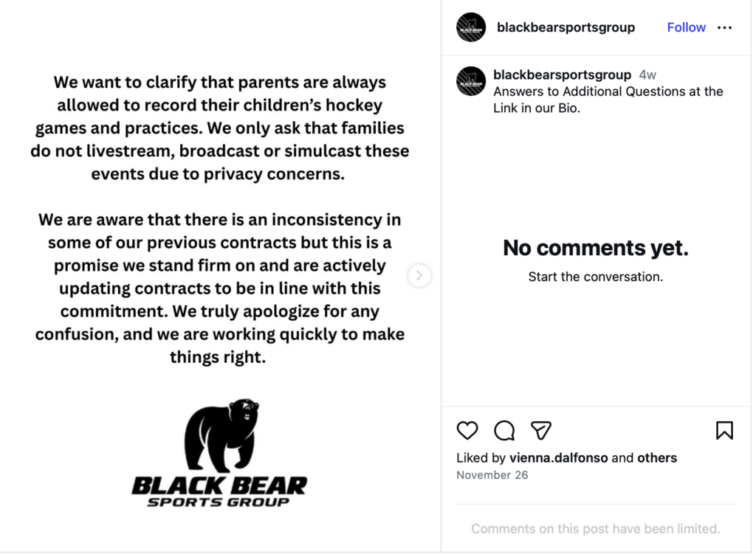This screenshot has width=756, height=554.
Task: Click the November 26 date link
Action: pyautogui.click(x=492, y=475)
